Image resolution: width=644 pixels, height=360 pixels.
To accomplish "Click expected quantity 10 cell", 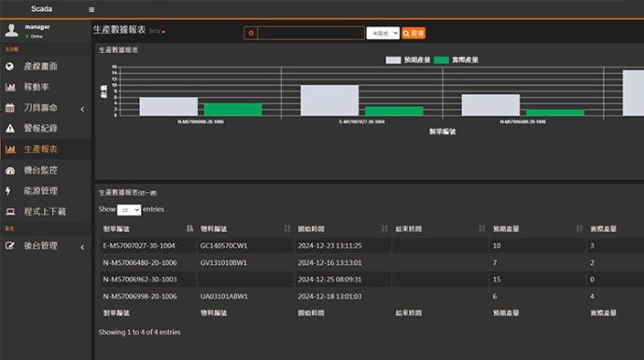I will [x=497, y=245].
